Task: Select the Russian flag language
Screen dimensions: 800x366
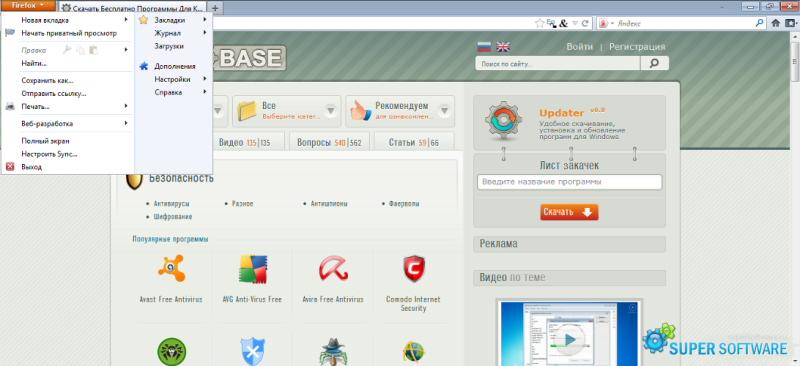Action: [x=484, y=47]
